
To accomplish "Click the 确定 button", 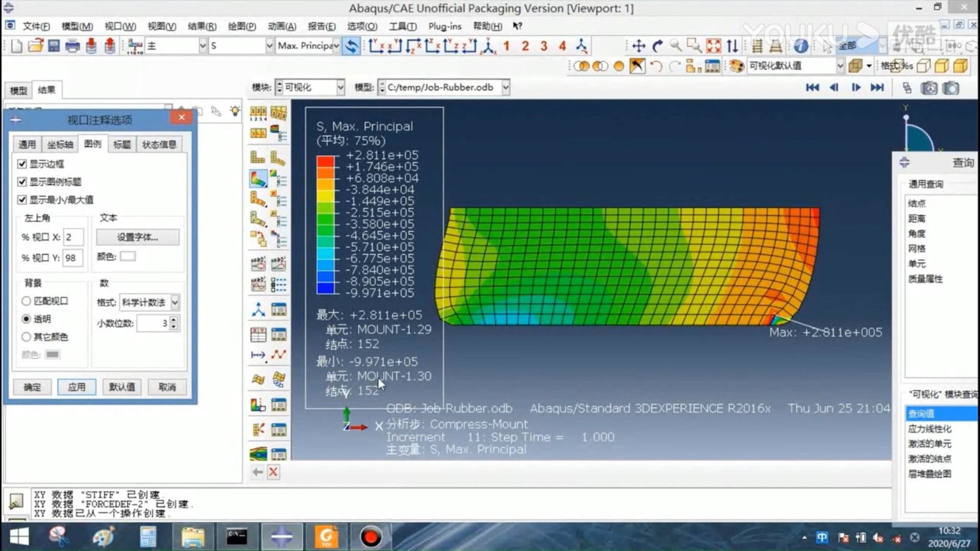I will (32, 387).
